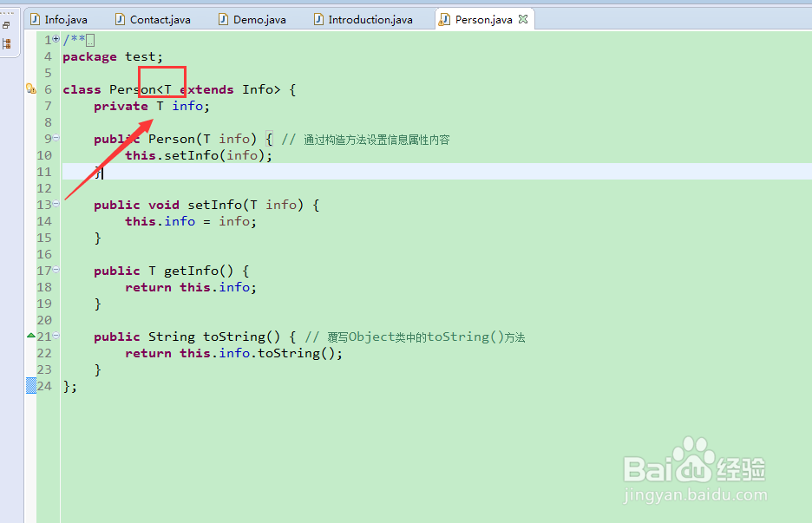The width and height of the screenshot is (812, 523).
Task: Click the folded comment box after /**
Action: (x=90, y=40)
